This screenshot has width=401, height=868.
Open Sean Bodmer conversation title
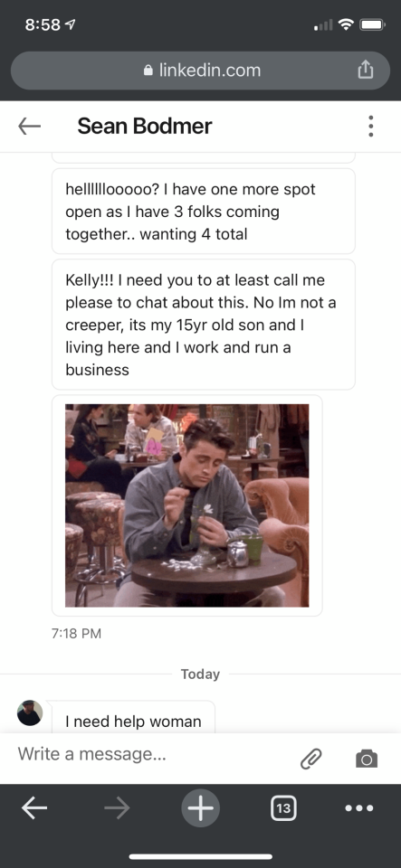click(x=145, y=127)
